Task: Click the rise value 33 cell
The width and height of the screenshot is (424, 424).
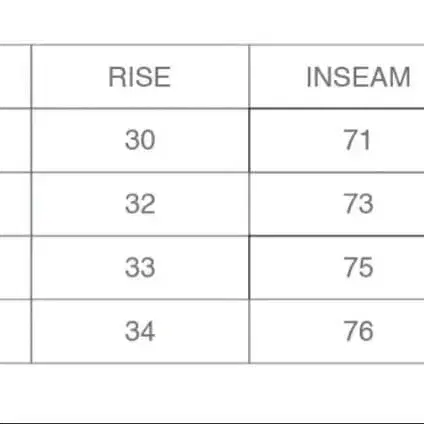Action: point(140,267)
